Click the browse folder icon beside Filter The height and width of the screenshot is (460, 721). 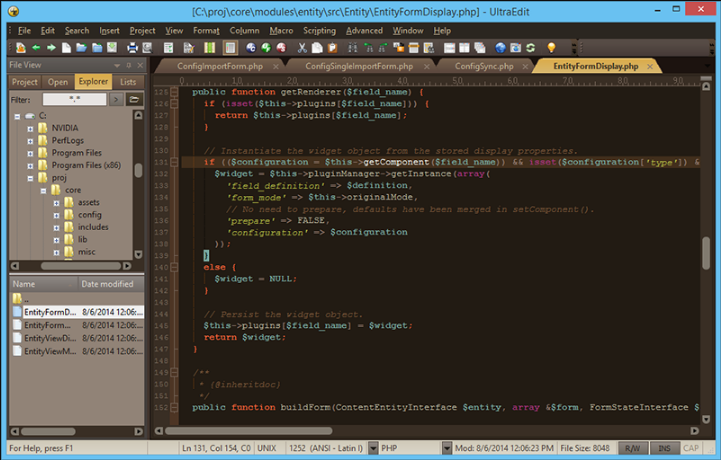[x=133, y=100]
